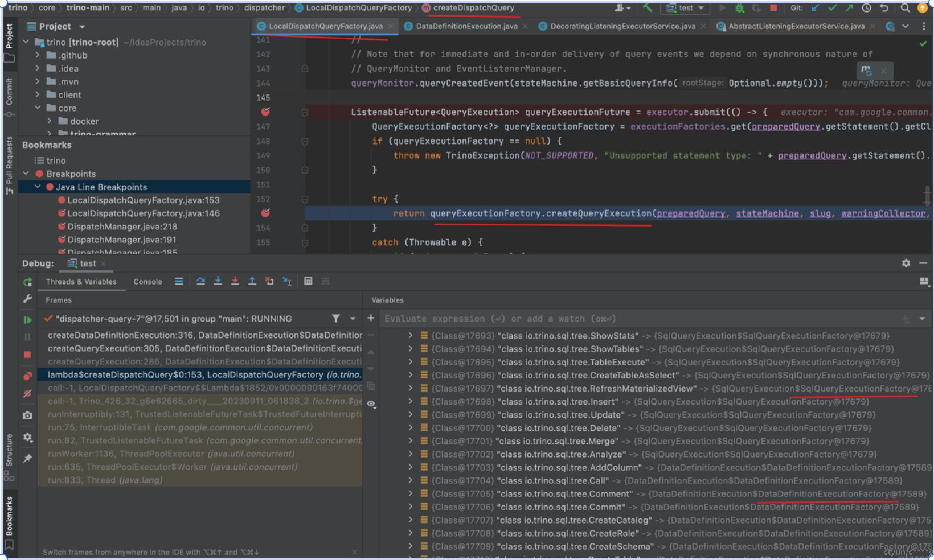
Task: Toggle thread filter funnel icon in Frames
Action: click(336, 319)
